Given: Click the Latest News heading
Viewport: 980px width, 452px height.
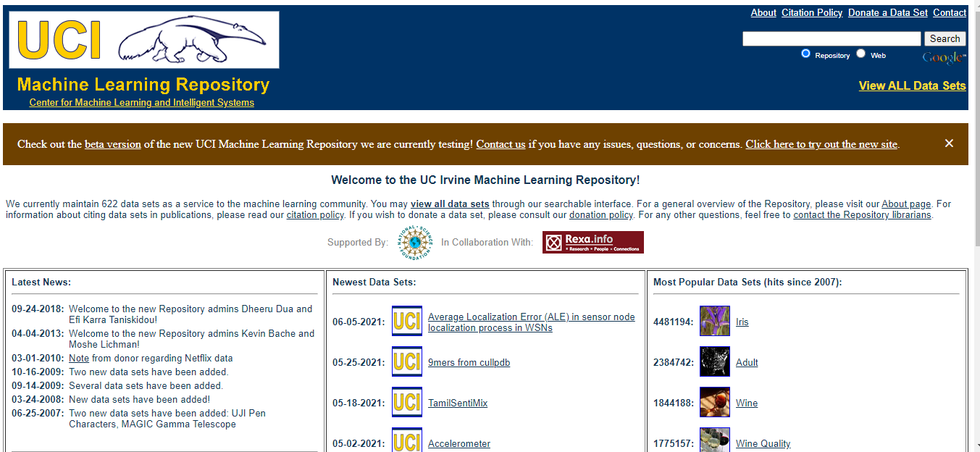Looking at the screenshot, I should pyautogui.click(x=41, y=282).
